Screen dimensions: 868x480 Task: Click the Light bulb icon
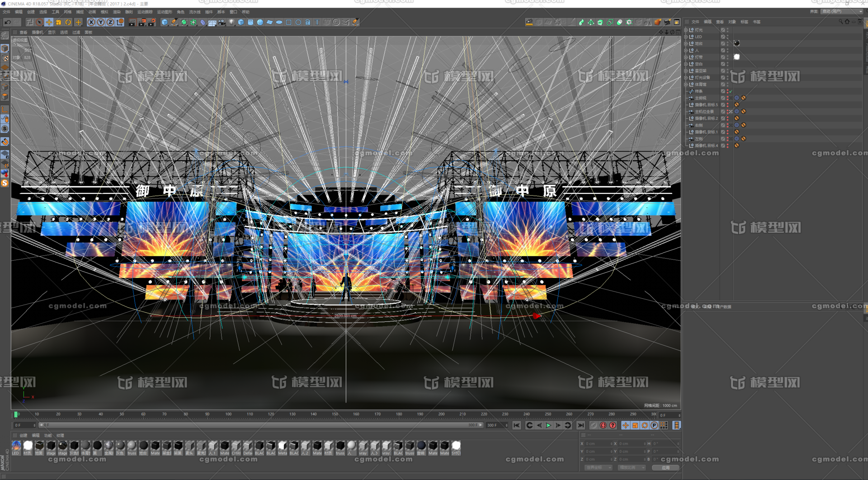(x=231, y=22)
